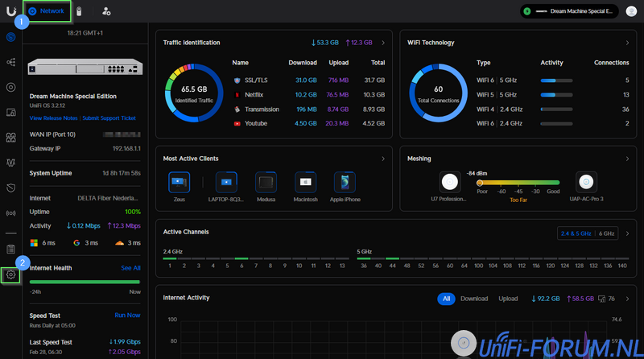Switch channels view to 6 GHz
Viewport: 644px width, 359px height.
(607, 233)
